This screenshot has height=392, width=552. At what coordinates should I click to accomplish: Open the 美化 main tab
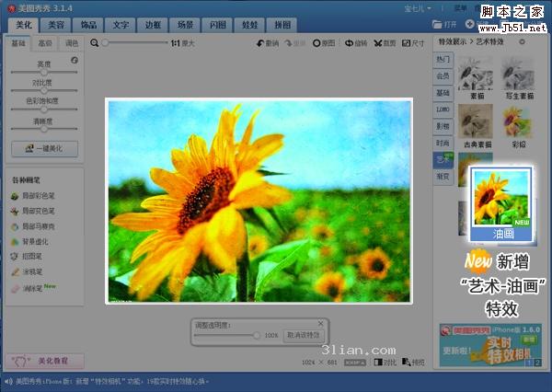24,25
